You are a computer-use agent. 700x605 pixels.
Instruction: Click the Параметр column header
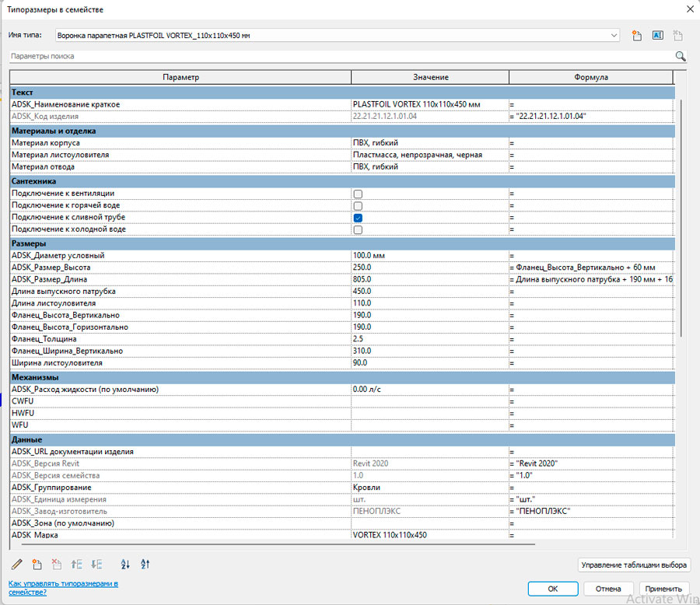(180, 77)
